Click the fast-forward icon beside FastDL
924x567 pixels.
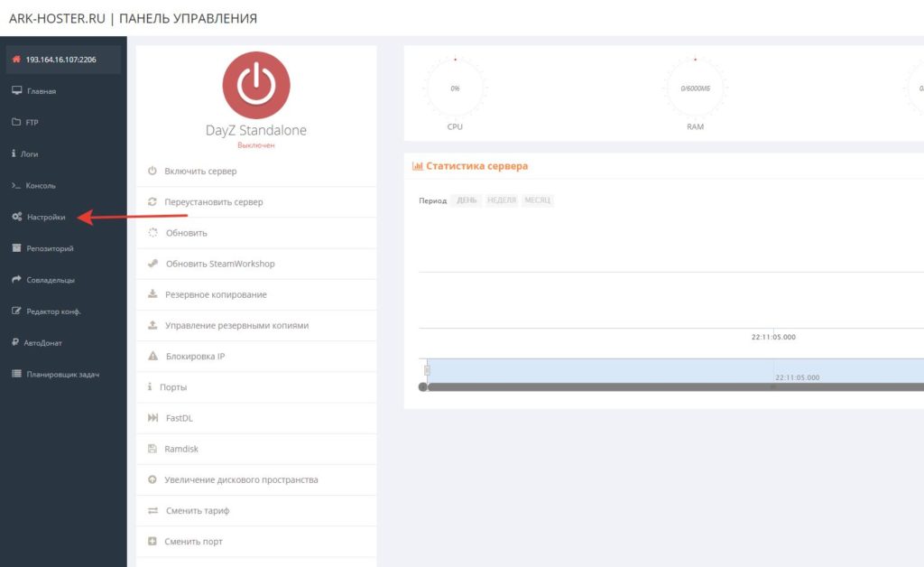(152, 417)
